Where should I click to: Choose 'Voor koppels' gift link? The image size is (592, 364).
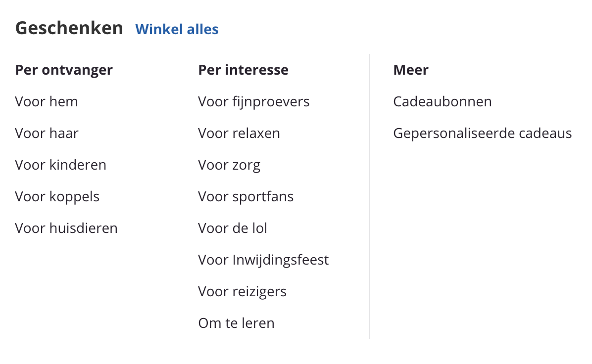57,197
